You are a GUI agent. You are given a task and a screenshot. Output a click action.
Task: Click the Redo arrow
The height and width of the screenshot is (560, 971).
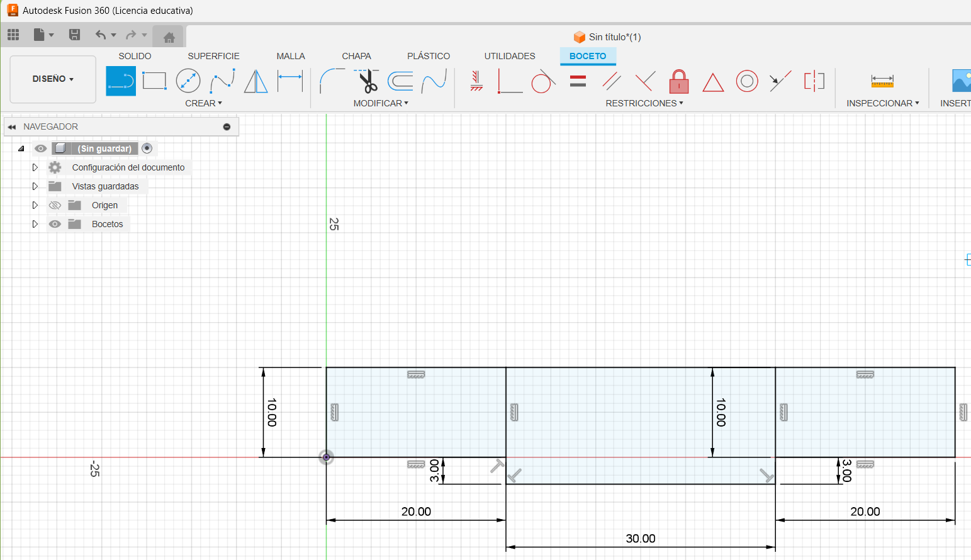coord(131,35)
